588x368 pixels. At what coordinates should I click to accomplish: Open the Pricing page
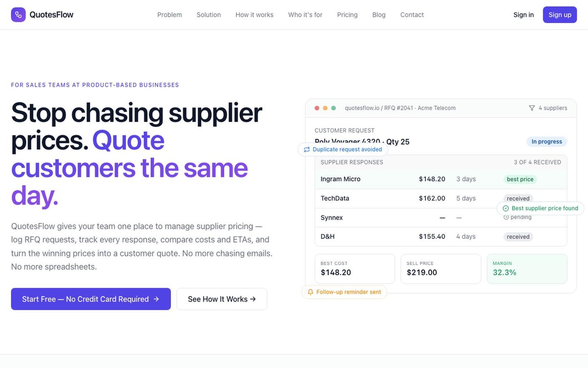[347, 15]
